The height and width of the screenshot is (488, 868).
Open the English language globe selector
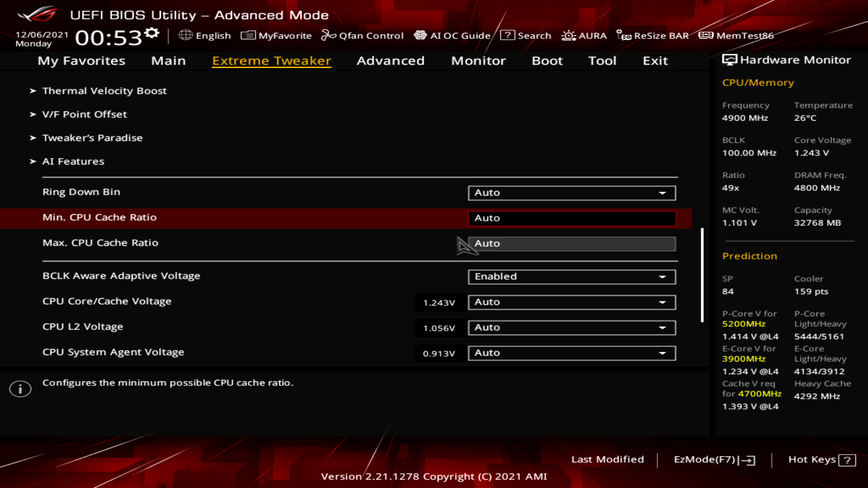coord(185,35)
